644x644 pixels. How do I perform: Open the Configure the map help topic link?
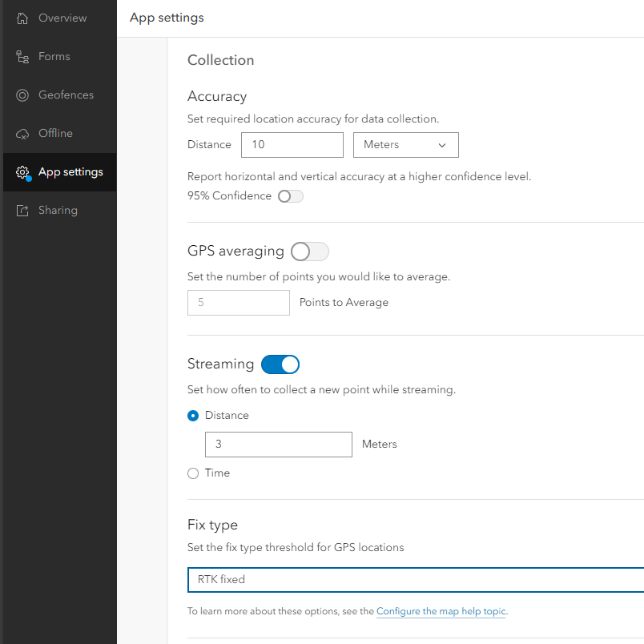pos(441,611)
